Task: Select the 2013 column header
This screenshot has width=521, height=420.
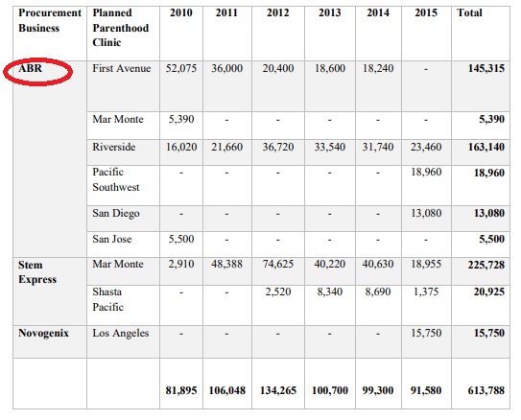Action: pos(330,12)
